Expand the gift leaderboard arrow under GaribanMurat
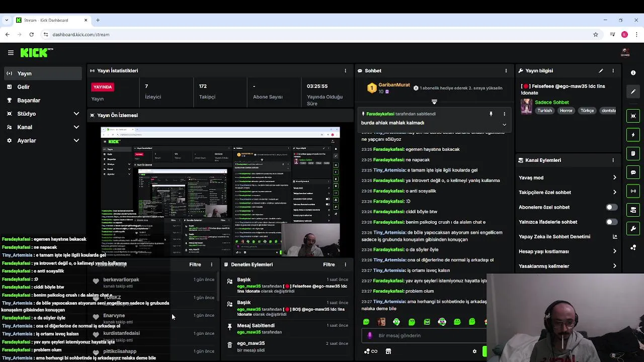Screen dimensions: 644x362 pyautogui.click(x=434, y=102)
